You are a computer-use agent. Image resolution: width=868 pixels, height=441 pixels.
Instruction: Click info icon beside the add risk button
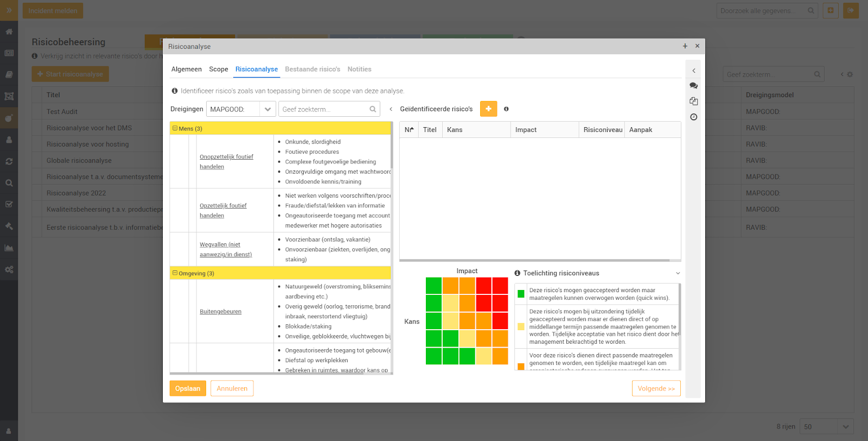pyautogui.click(x=506, y=109)
